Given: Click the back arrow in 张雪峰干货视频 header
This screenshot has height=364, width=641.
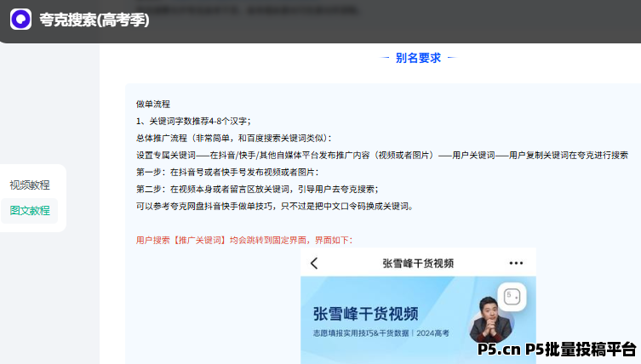Looking at the screenshot, I should click(x=314, y=263).
